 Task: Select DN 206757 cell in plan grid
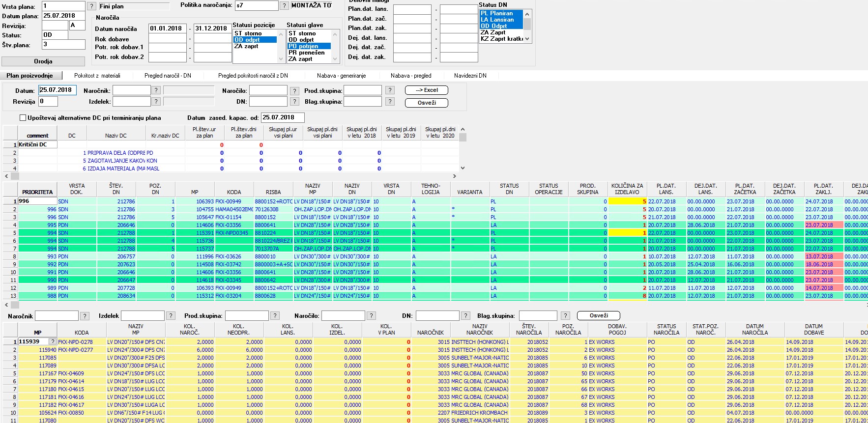click(116, 256)
